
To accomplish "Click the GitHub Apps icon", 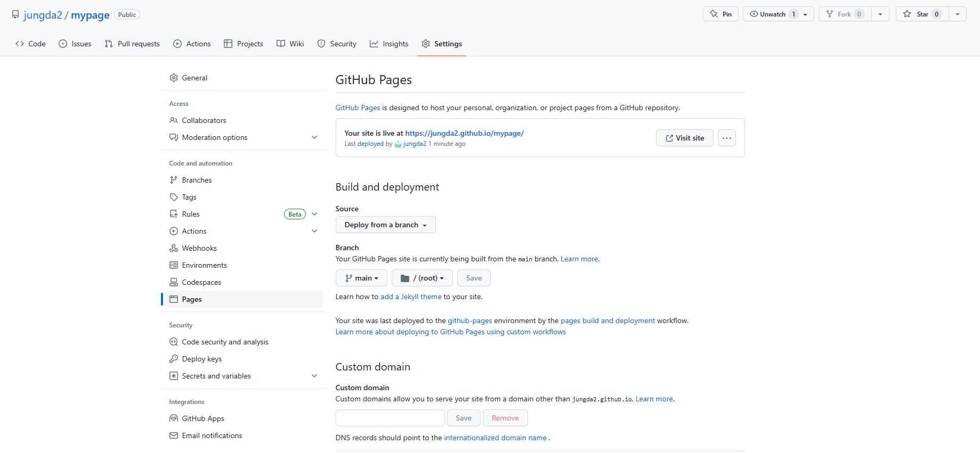I will click(174, 418).
